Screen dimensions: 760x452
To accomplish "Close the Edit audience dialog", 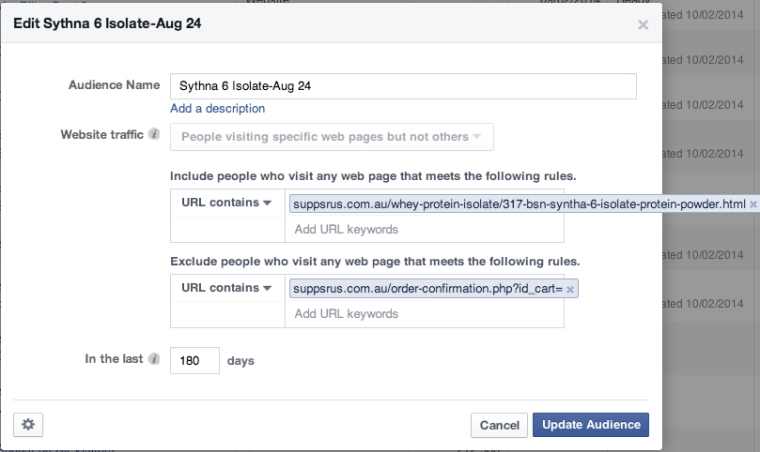I will [643, 25].
